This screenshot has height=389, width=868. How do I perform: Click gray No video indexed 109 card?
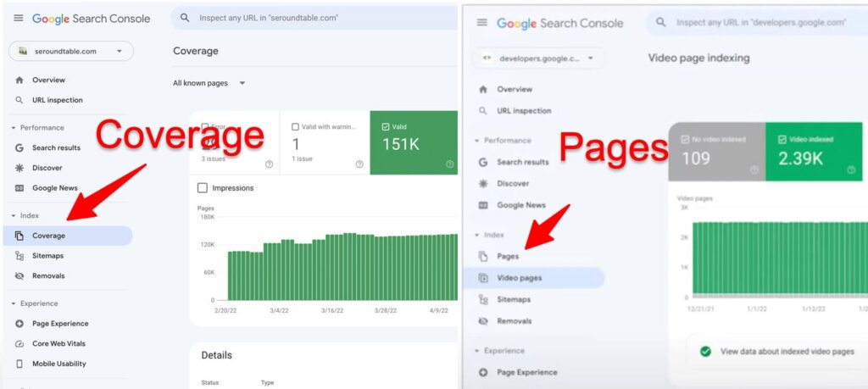[717, 152]
